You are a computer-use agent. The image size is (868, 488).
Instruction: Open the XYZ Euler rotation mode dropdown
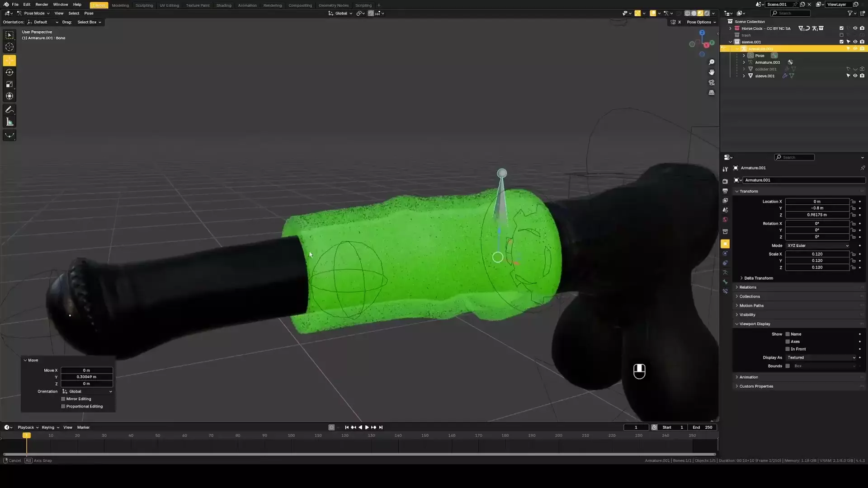click(x=818, y=245)
